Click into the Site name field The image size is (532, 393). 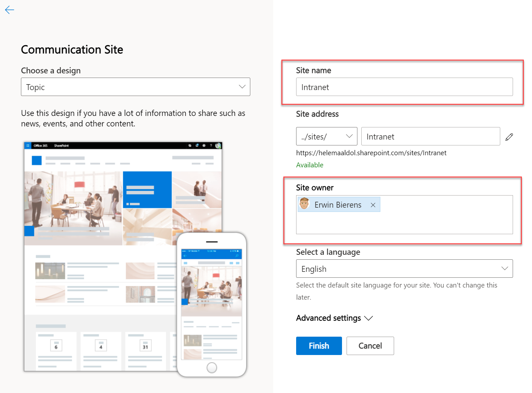pyautogui.click(x=404, y=87)
